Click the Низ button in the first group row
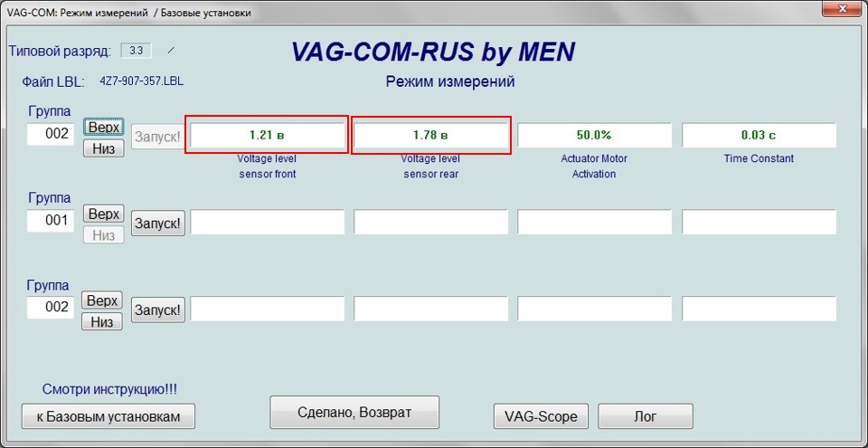This screenshot has width=868, height=448. [x=103, y=149]
